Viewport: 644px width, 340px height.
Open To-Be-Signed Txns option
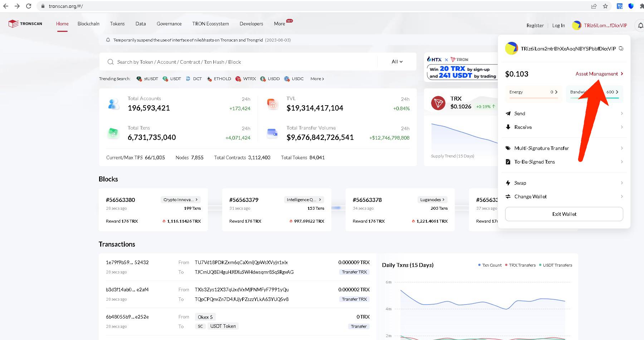tap(564, 162)
